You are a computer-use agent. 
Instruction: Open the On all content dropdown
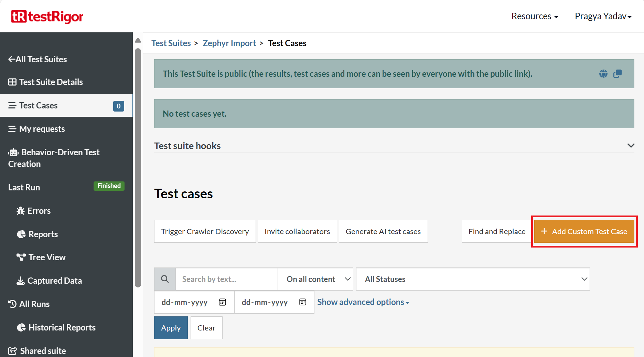point(315,279)
